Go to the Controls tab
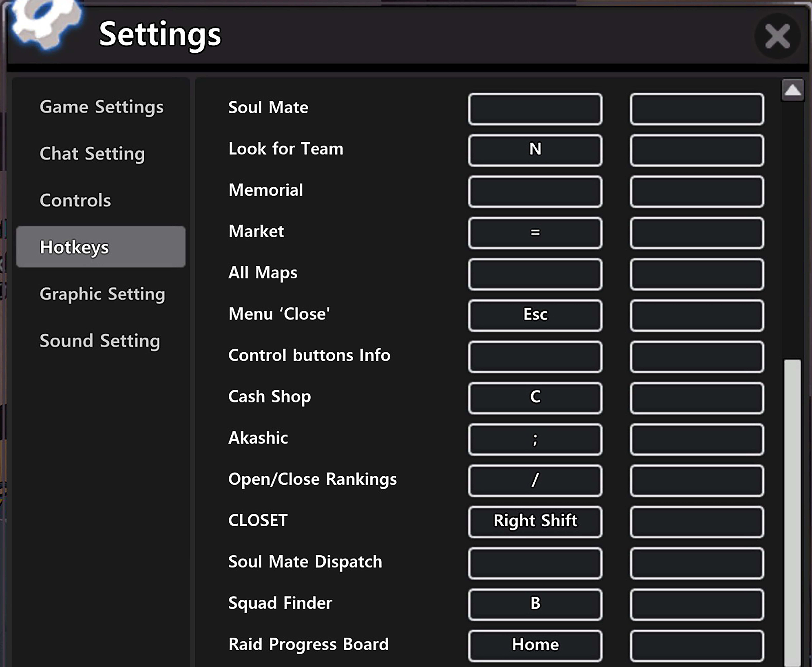The width and height of the screenshot is (812, 667). click(75, 200)
